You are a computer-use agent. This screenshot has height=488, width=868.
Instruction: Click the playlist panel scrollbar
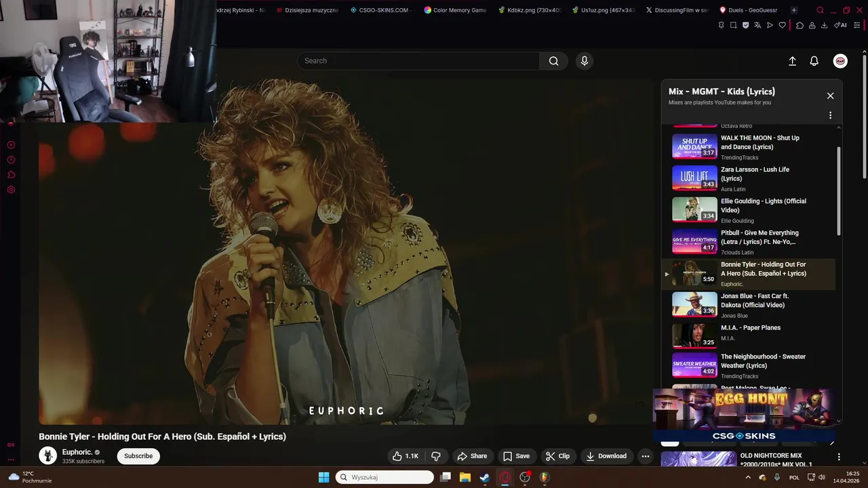[839, 191]
